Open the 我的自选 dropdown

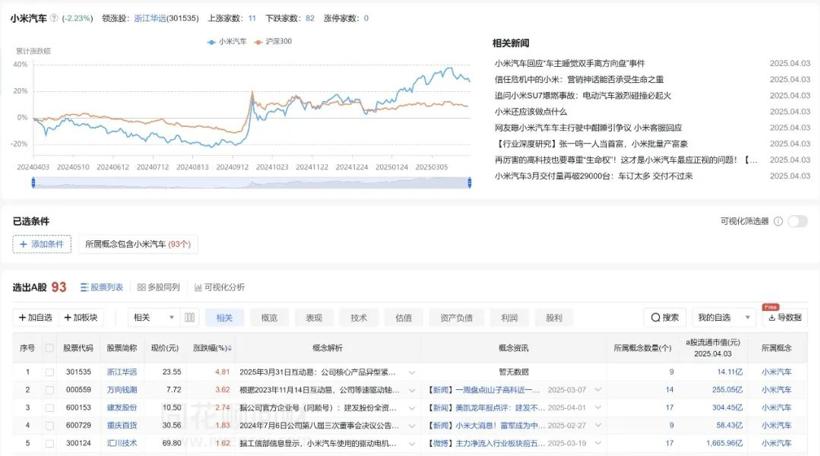click(723, 318)
